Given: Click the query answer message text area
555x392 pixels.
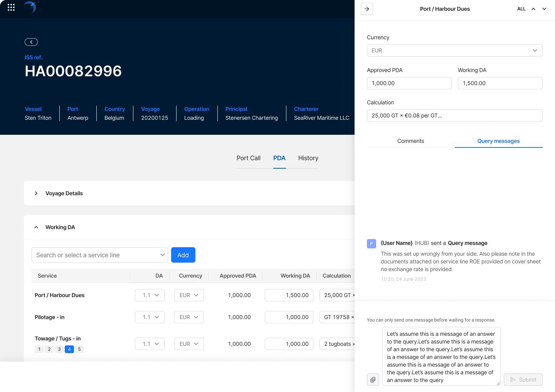Looking at the screenshot, I should pyautogui.click(x=441, y=357).
